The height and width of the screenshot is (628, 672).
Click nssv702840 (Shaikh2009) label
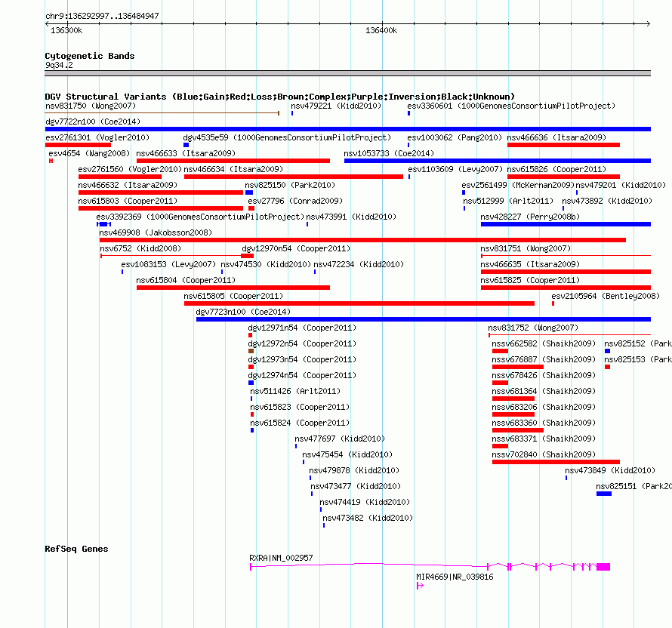tap(544, 454)
